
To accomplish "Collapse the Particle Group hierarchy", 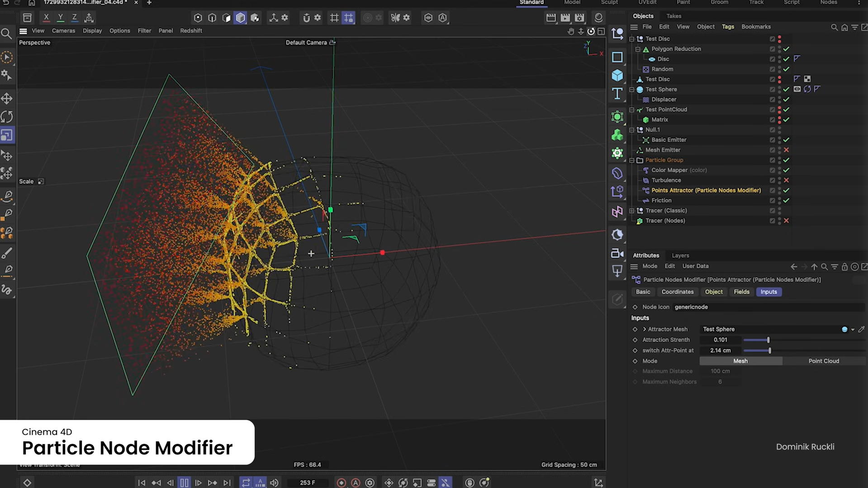I will click(x=631, y=160).
